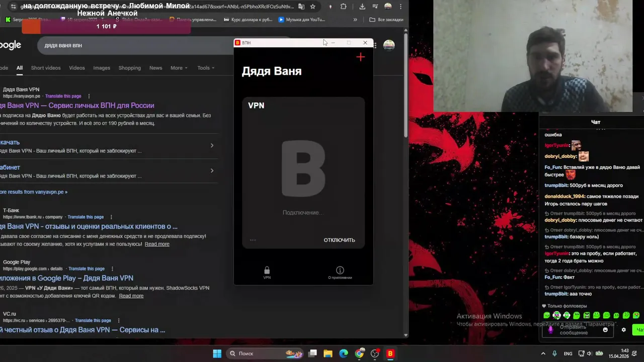
Task: Open Google Chrome from taskbar
Action: (x=359, y=353)
